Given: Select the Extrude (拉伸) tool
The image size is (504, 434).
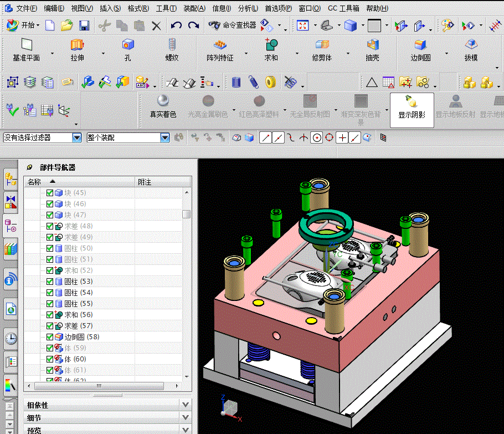Looking at the screenshot, I should tap(77, 50).
